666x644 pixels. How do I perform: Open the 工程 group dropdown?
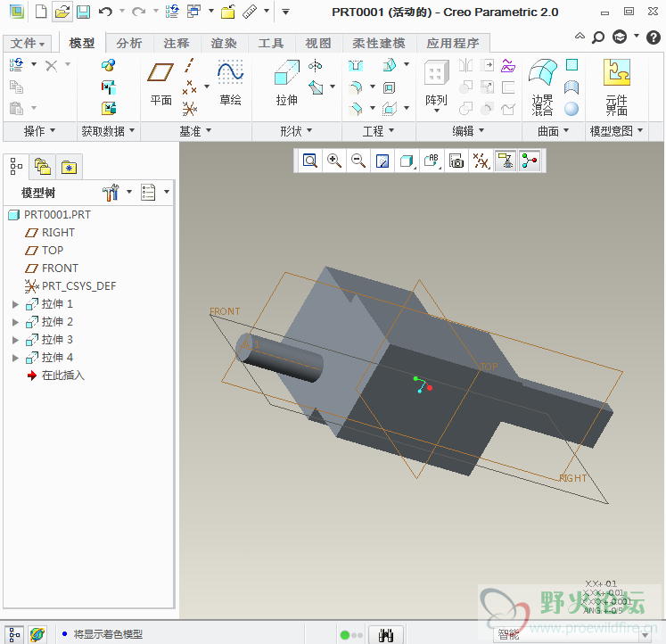pyautogui.click(x=378, y=131)
